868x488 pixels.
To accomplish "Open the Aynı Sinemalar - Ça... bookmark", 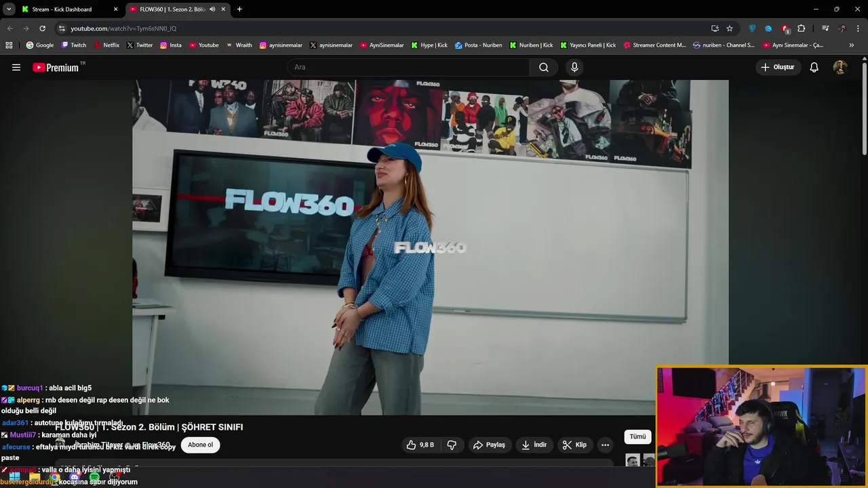I will (793, 45).
